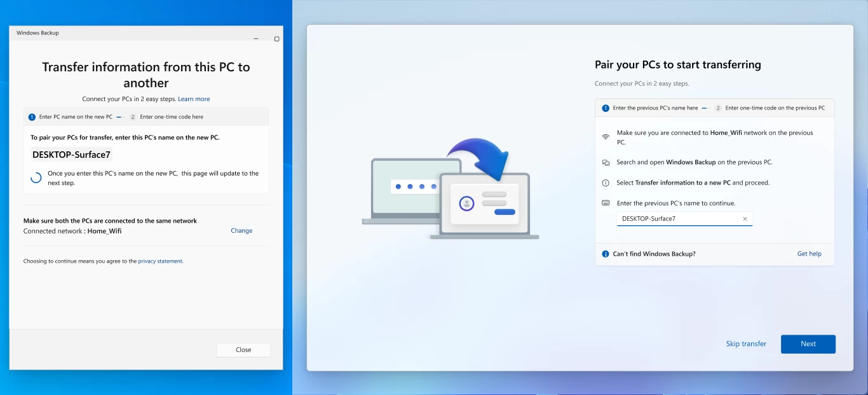
Task: Click the info icon near Can't find Windows Backup
Action: [604, 254]
